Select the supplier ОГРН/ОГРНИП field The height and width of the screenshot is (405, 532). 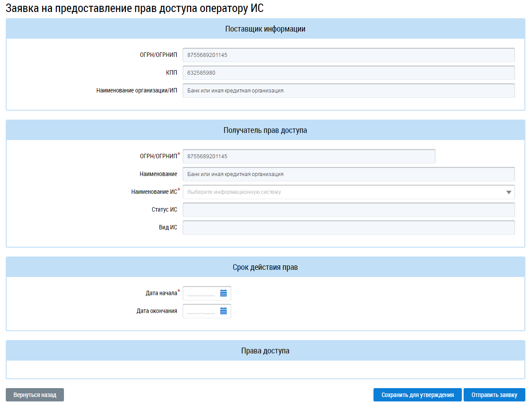tap(348, 55)
